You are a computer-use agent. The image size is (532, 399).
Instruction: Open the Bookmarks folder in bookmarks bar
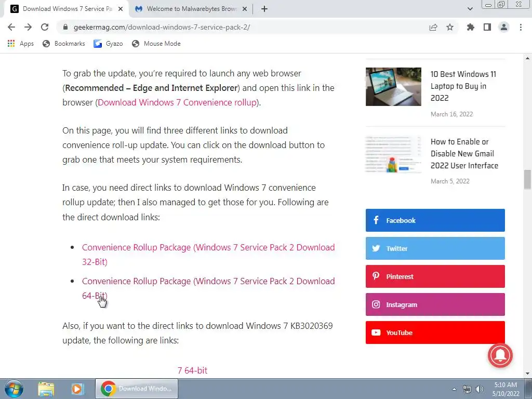[x=64, y=44]
